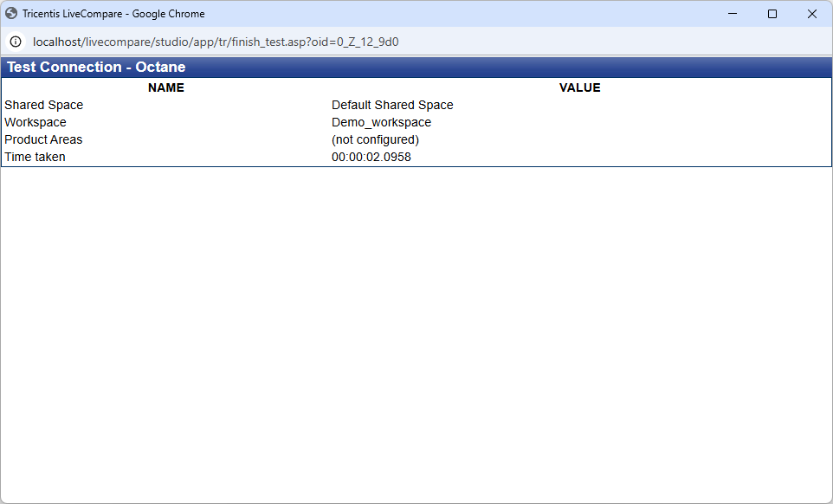
Task: Select the 'Shared Space' name cell
Action: click(44, 105)
